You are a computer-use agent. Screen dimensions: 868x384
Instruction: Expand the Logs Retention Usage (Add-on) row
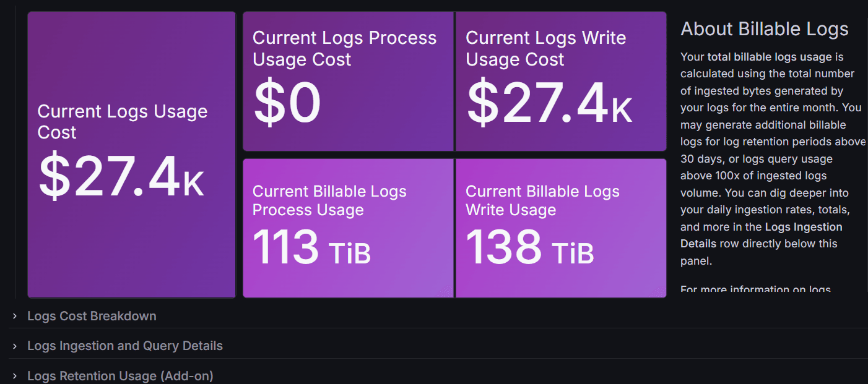[x=119, y=375]
